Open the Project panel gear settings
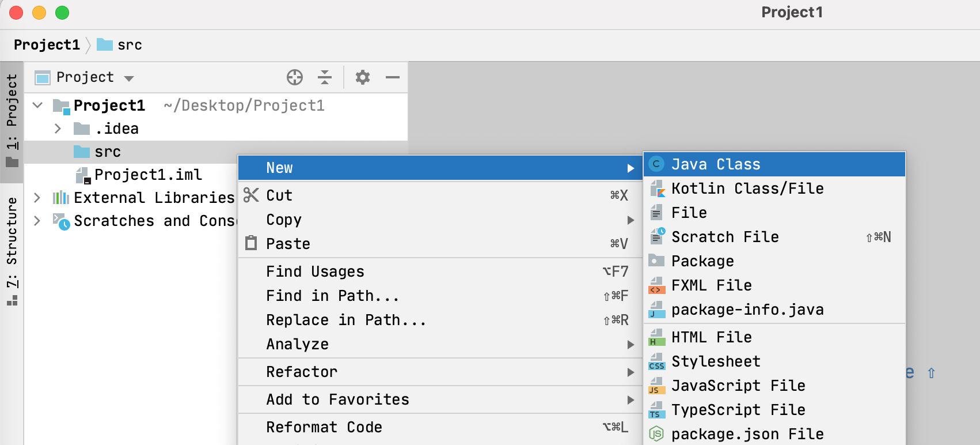The height and width of the screenshot is (445, 980). coord(363,77)
